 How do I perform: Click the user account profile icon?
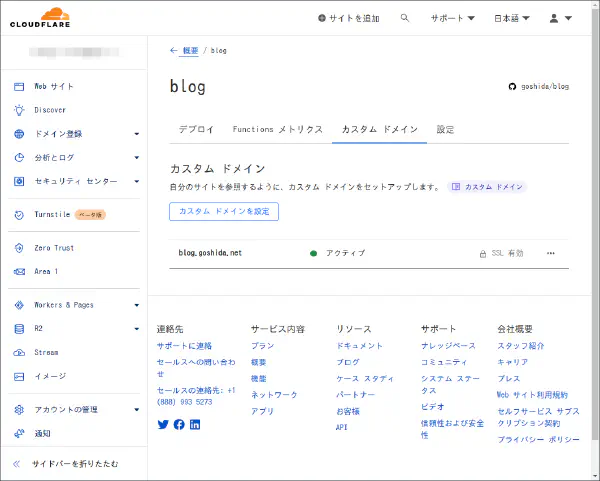tap(554, 18)
